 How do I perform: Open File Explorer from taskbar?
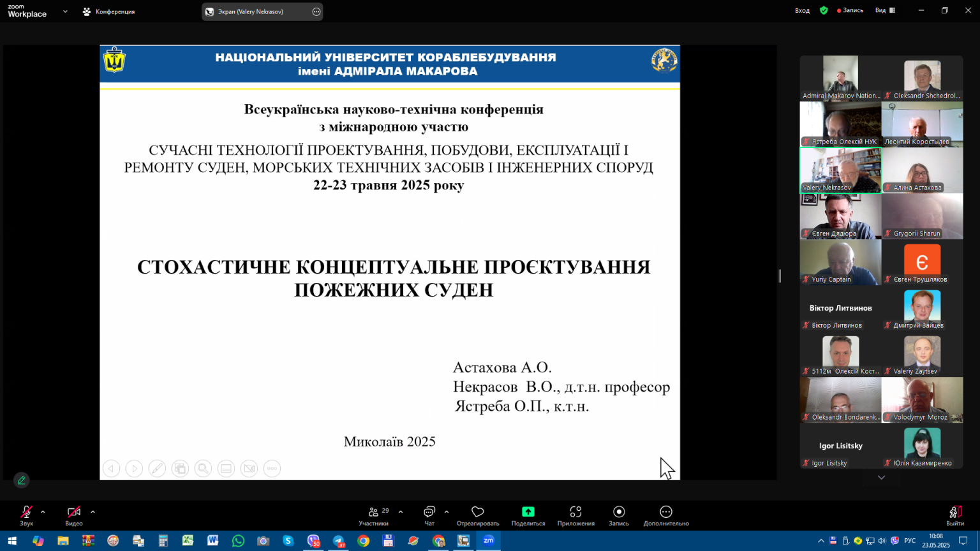tap(63, 541)
